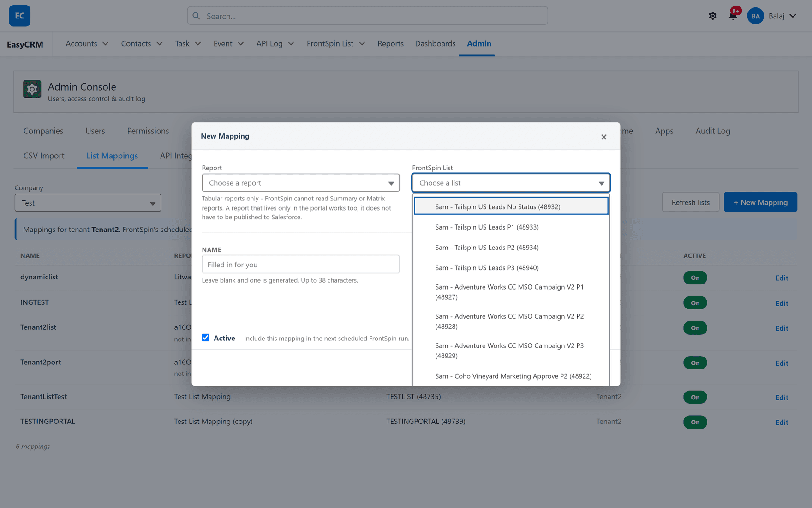Open the Report dropdown
This screenshot has height=508, width=812.
[x=300, y=183]
